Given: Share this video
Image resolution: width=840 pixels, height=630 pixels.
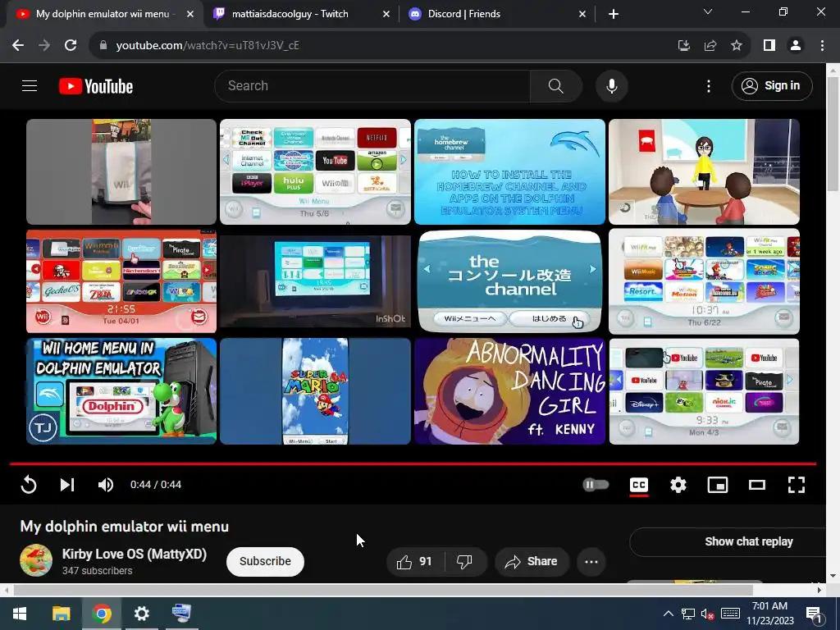Looking at the screenshot, I should [x=532, y=561].
